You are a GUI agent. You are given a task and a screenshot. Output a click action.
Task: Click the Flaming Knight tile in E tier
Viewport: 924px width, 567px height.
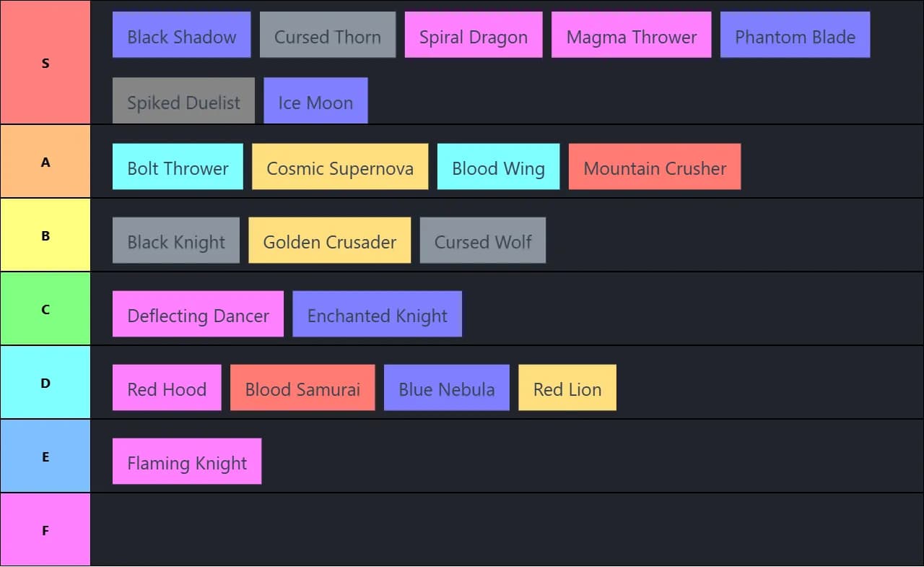187,462
